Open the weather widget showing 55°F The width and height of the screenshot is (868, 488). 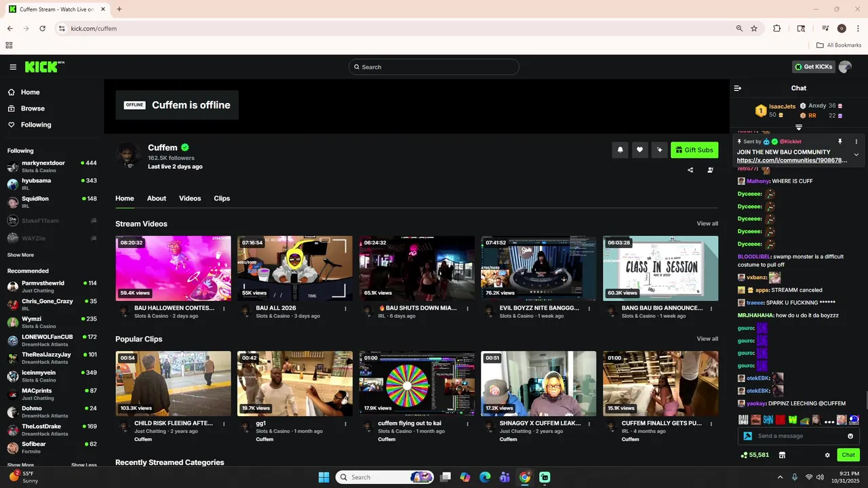(22, 477)
